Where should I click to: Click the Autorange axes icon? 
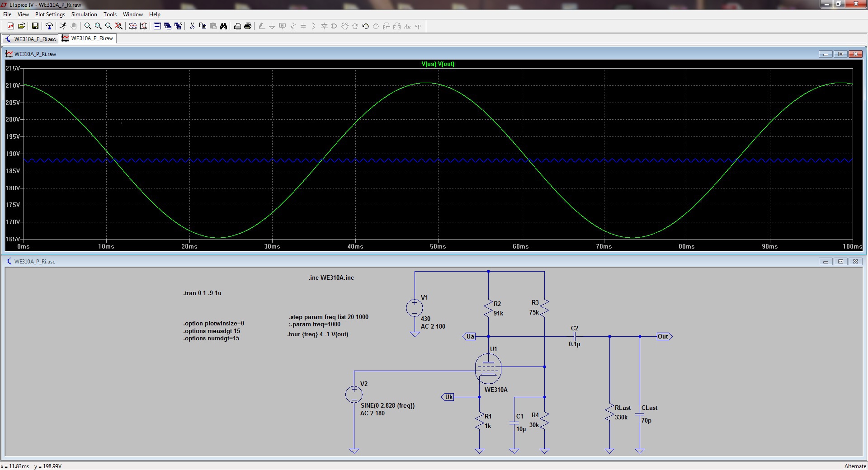pos(143,26)
